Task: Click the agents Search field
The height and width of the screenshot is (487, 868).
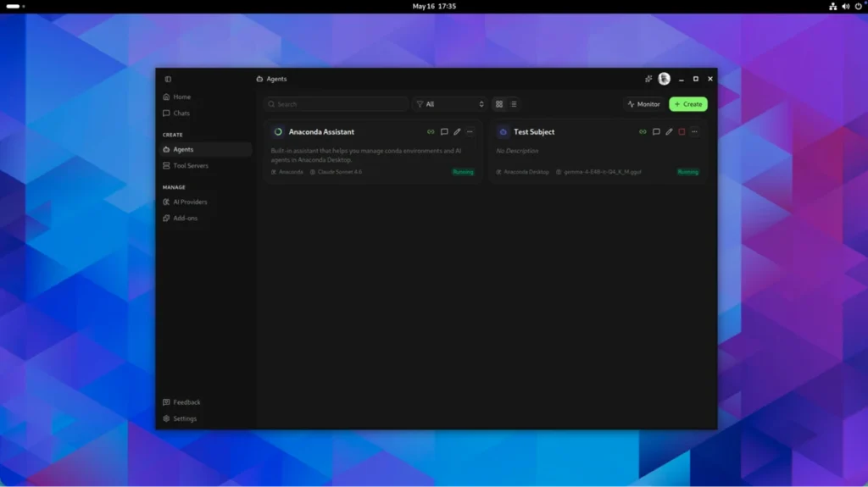Action: (336, 104)
